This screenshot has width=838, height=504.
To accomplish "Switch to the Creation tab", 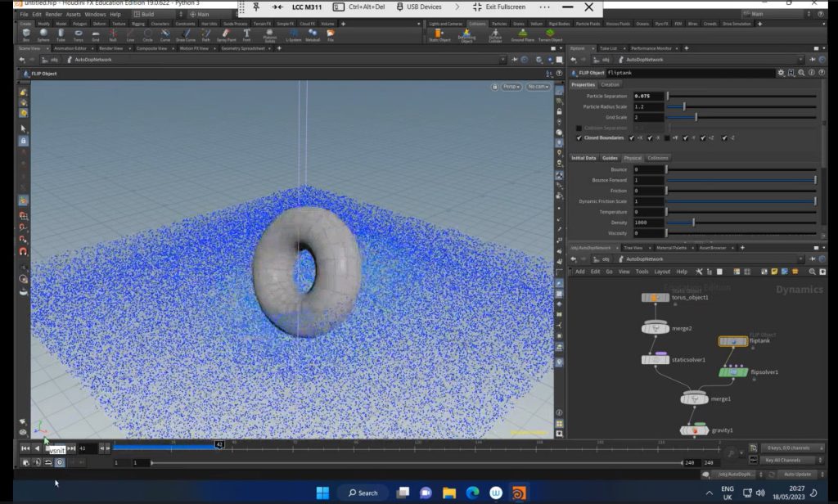I will tap(610, 84).
